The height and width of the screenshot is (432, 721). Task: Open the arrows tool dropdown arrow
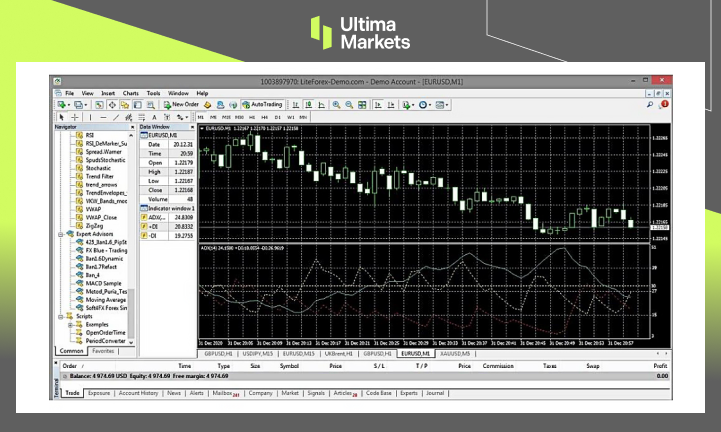187,117
